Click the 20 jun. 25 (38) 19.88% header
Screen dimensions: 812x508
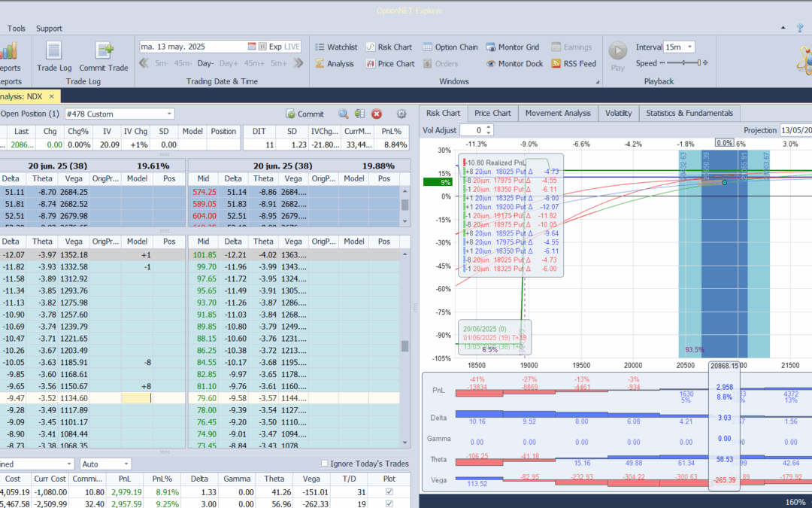[x=299, y=166]
